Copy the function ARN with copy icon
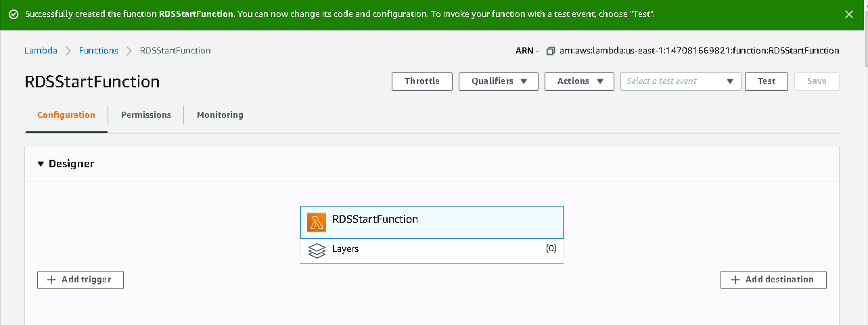The image size is (868, 325). pos(551,51)
